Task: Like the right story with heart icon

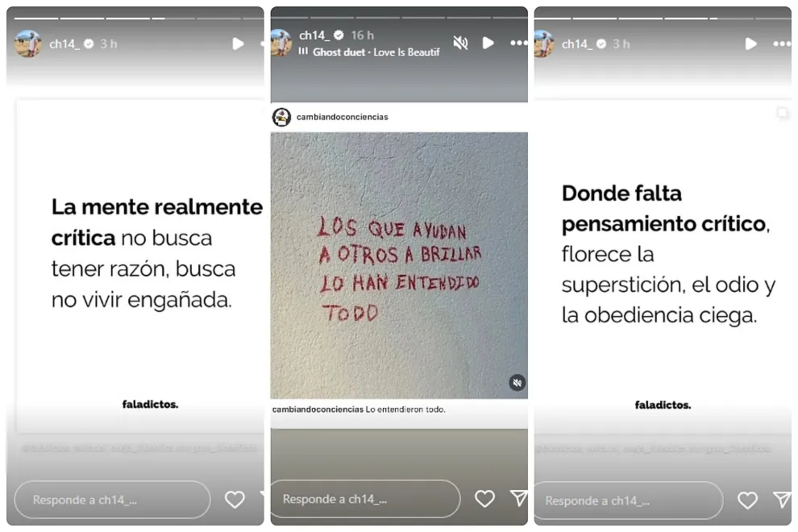Action: click(x=747, y=501)
